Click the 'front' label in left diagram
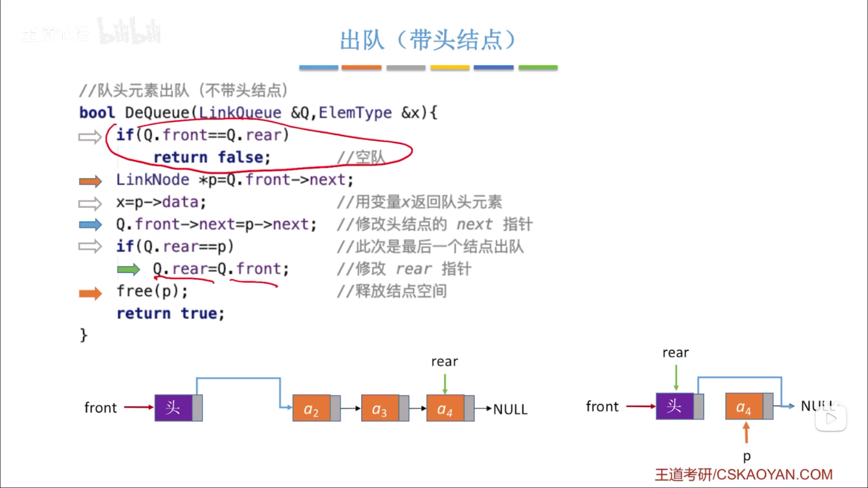This screenshot has width=868, height=488. (x=100, y=408)
